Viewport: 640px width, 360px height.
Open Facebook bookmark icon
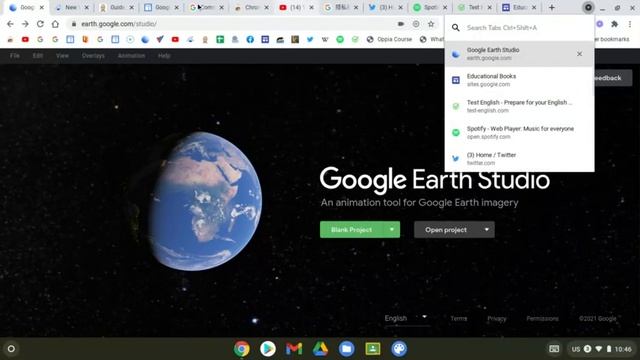[x=250, y=39]
